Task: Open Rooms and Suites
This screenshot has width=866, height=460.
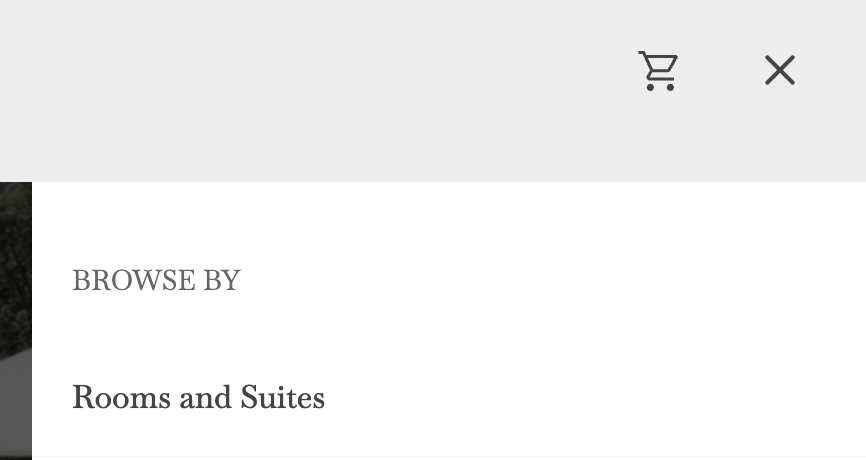Action: click(x=198, y=397)
